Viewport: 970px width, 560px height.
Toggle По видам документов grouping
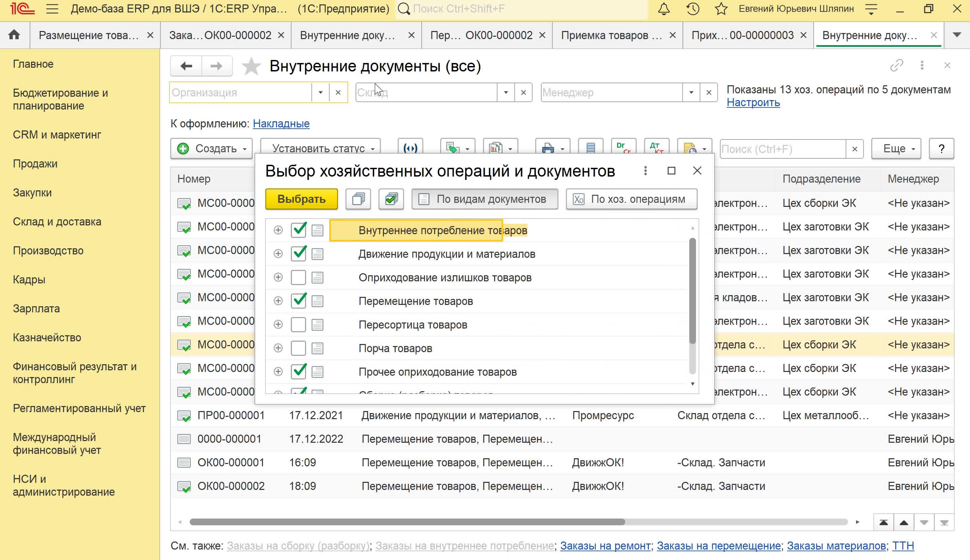point(485,199)
